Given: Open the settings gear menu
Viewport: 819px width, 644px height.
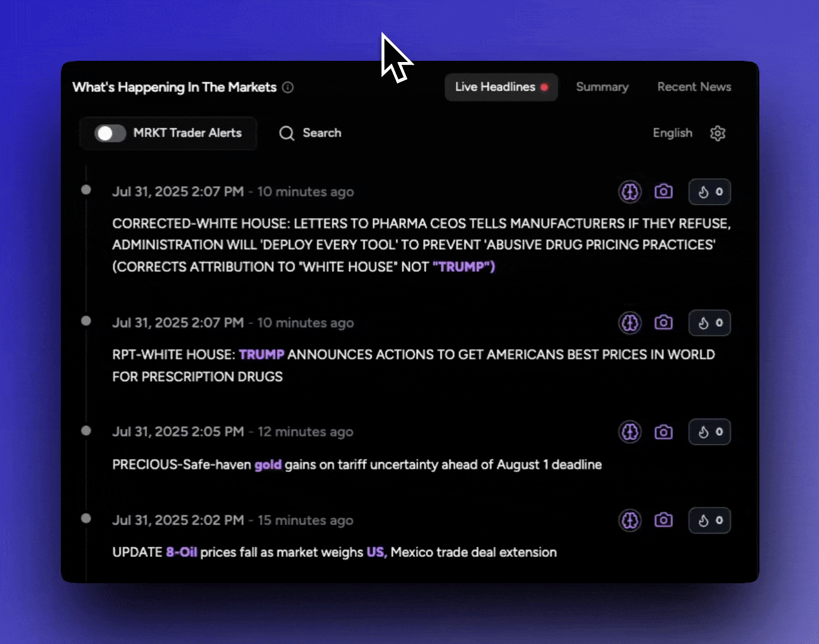Looking at the screenshot, I should click(x=718, y=133).
